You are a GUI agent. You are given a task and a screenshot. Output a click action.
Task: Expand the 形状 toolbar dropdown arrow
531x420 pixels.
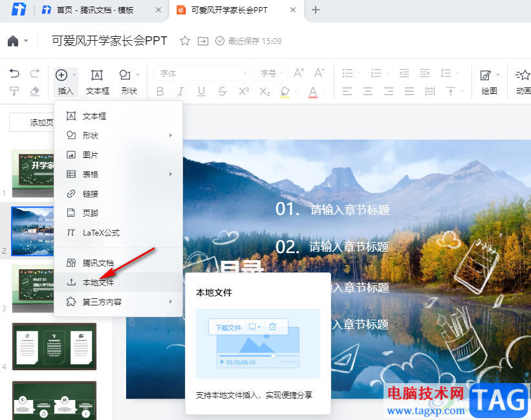click(x=138, y=75)
